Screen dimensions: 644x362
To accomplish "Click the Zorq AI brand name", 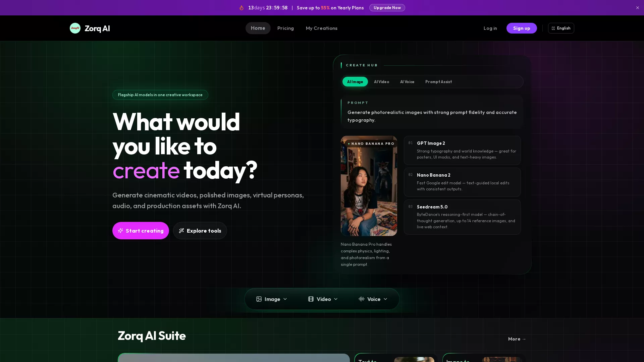I will pyautogui.click(x=97, y=28).
